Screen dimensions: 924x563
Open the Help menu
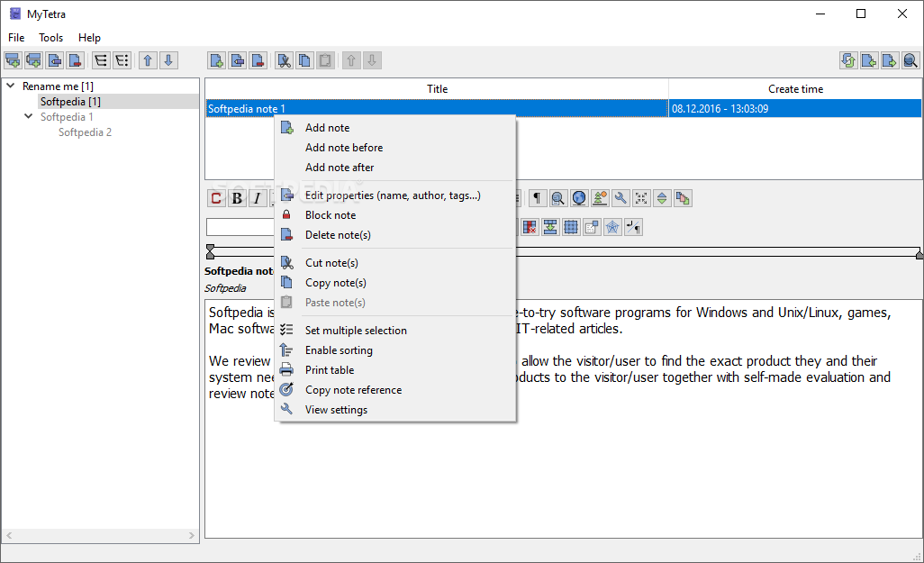point(89,38)
